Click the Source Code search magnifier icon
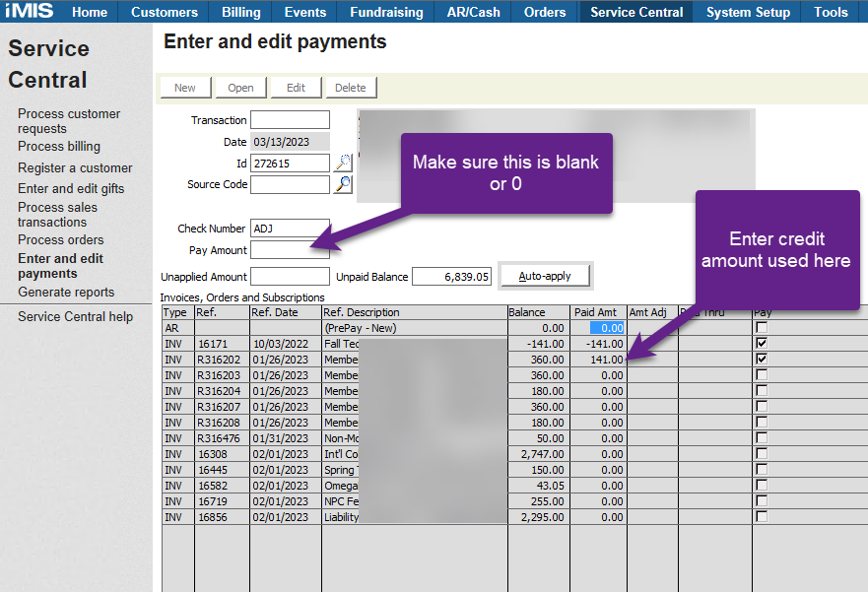This screenshot has width=868, height=592. (342, 184)
